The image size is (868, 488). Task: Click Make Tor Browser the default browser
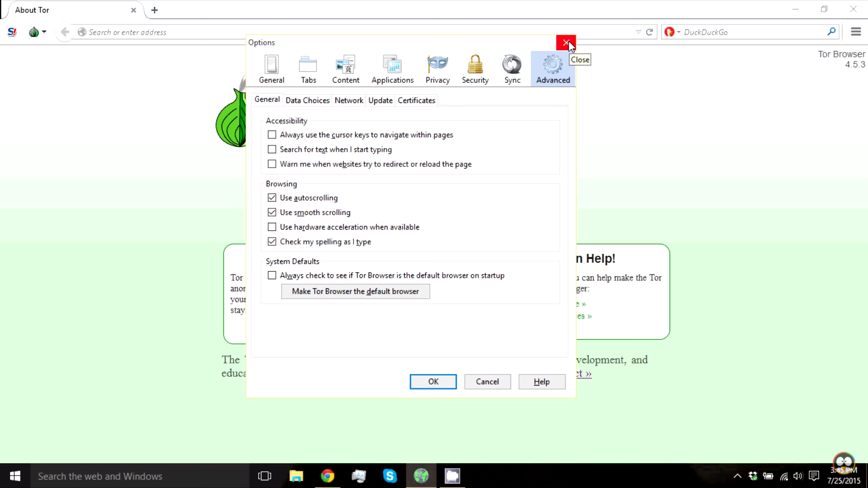tap(355, 291)
